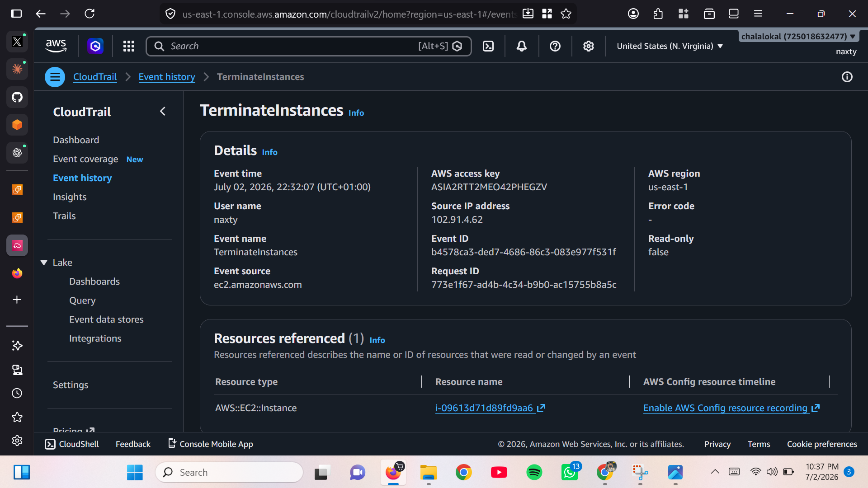Open CloudShell from the footer
The height and width of the screenshot is (488, 868).
click(72, 444)
